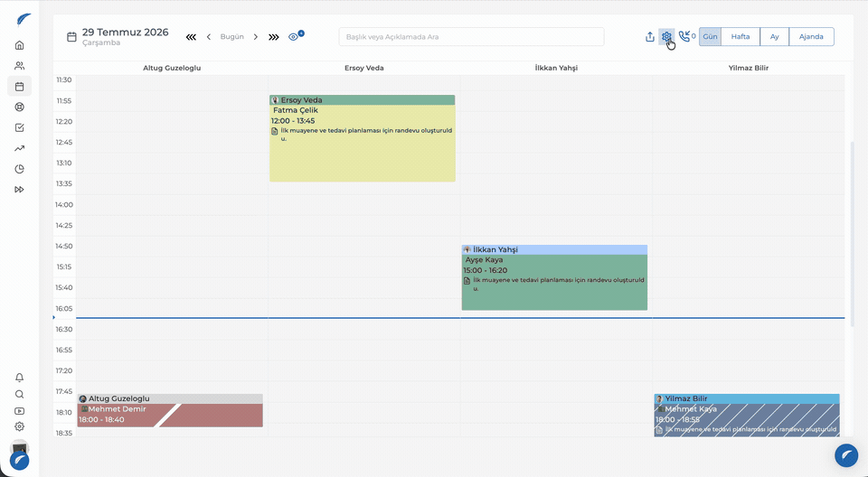
Task: Toggle the eye visibility filter in header
Action: (294, 37)
